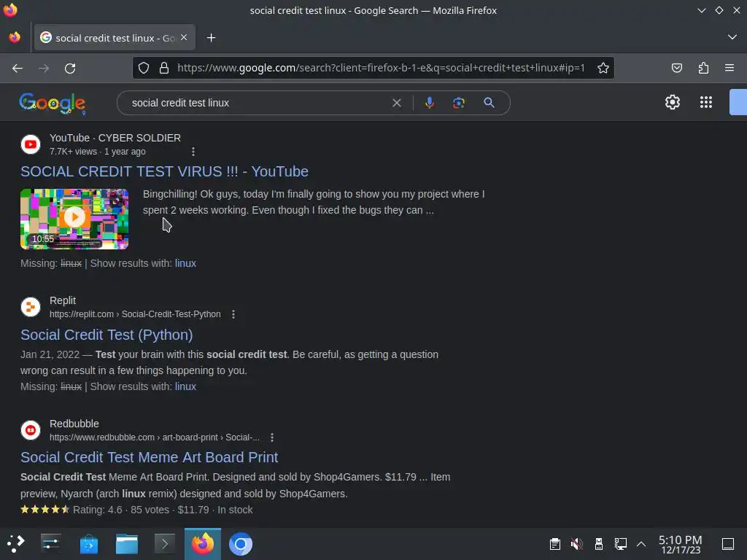
Task: Clear the search box with the X icon
Action: point(396,103)
